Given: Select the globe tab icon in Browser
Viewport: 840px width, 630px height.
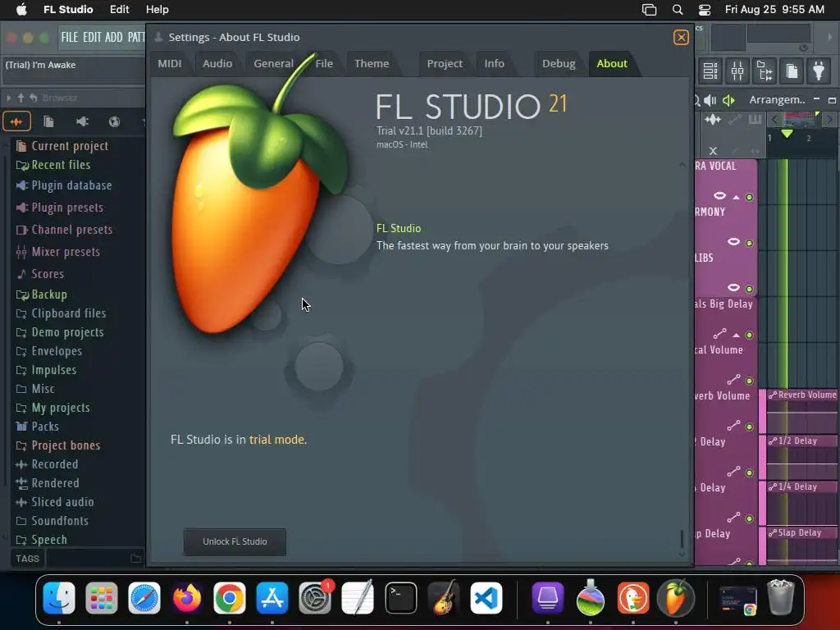Looking at the screenshot, I should pyautogui.click(x=114, y=121).
